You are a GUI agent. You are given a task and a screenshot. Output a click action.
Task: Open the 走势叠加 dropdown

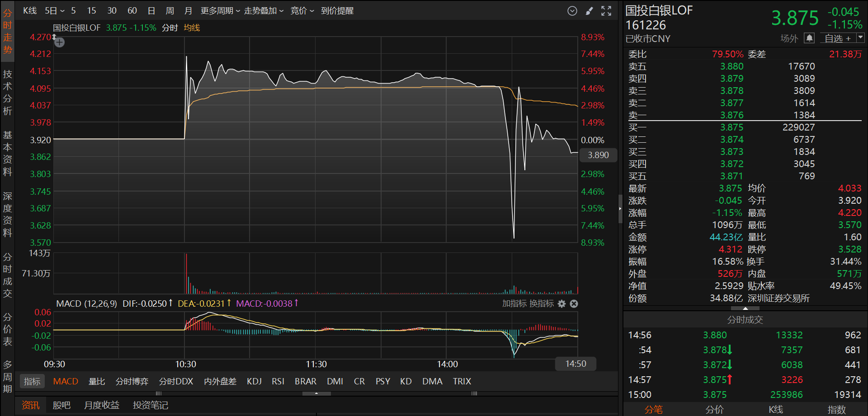pyautogui.click(x=264, y=11)
